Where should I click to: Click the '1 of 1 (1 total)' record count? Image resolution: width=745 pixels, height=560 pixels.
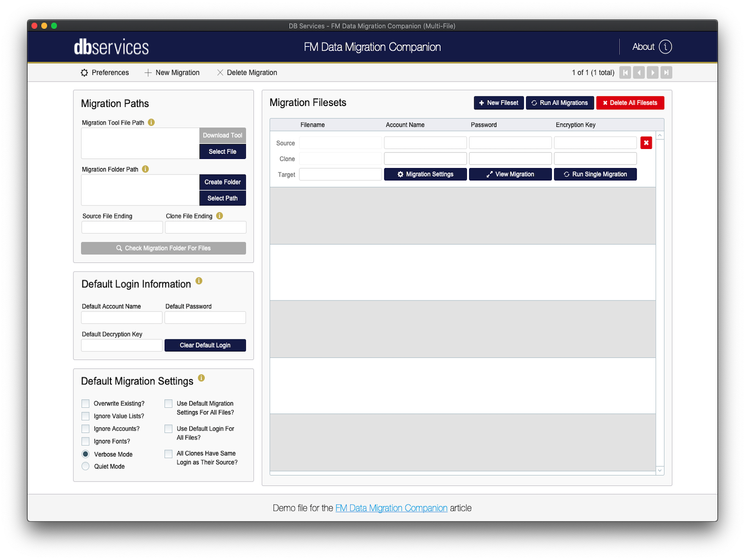coord(593,72)
